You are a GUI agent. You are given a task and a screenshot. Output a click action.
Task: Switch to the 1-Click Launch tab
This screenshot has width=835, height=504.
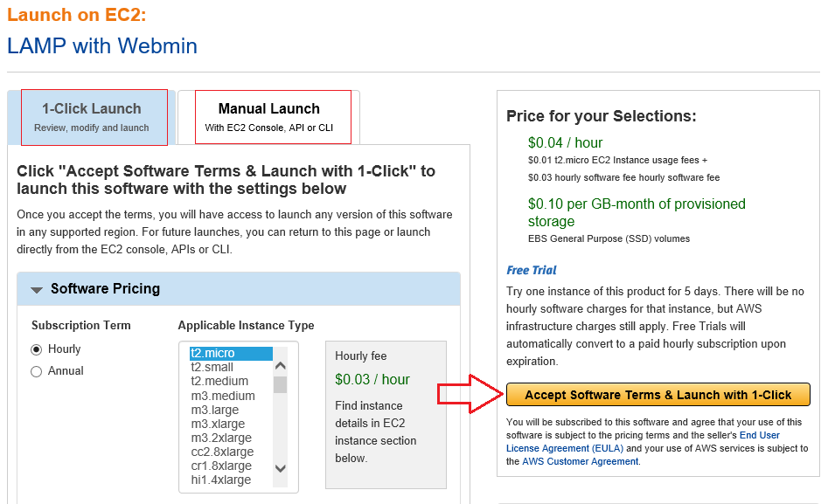(93, 117)
